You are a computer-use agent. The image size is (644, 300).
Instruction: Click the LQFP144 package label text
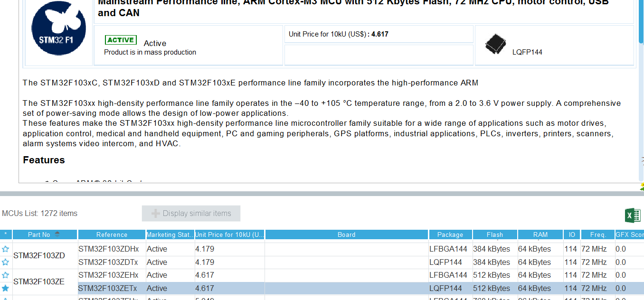point(527,52)
